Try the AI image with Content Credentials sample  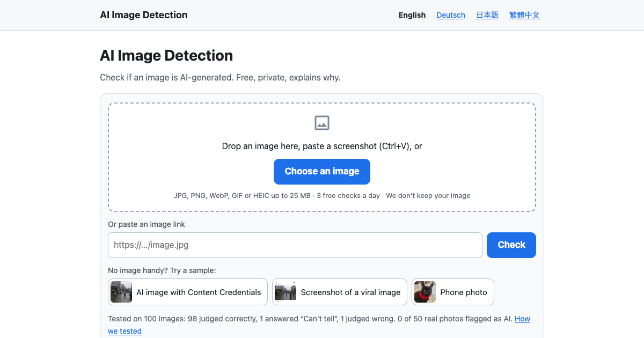[188, 292]
